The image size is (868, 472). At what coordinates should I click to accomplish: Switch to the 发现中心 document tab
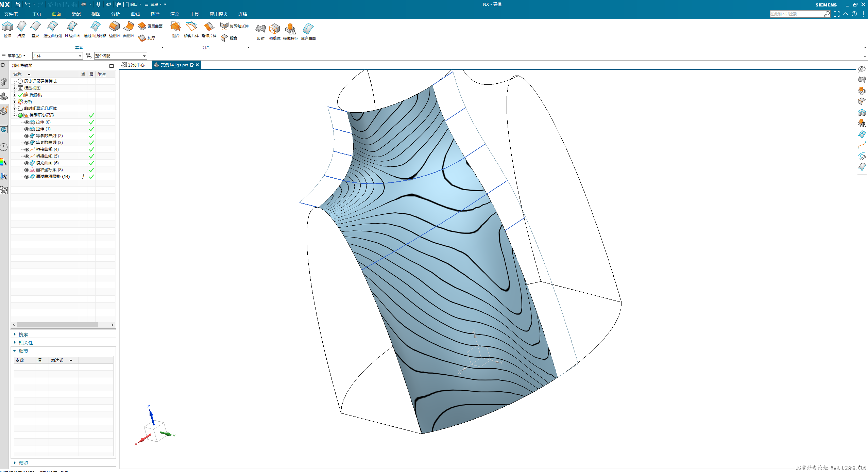click(x=134, y=65)
